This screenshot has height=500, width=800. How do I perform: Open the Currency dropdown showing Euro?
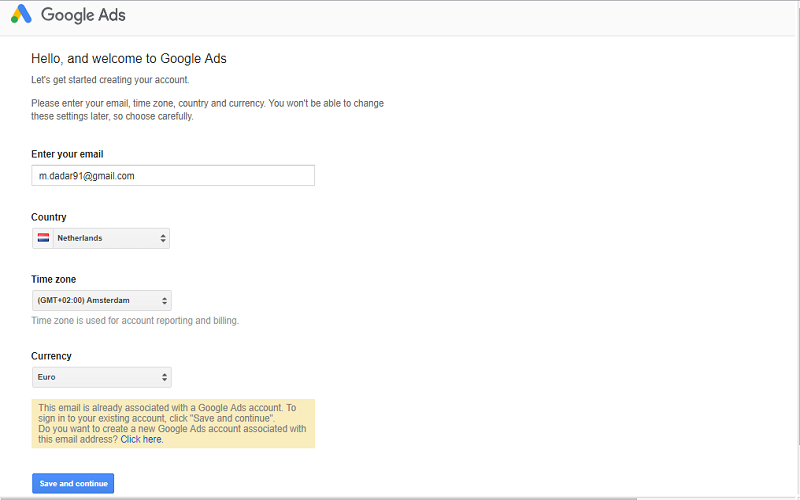coord(102,377)
